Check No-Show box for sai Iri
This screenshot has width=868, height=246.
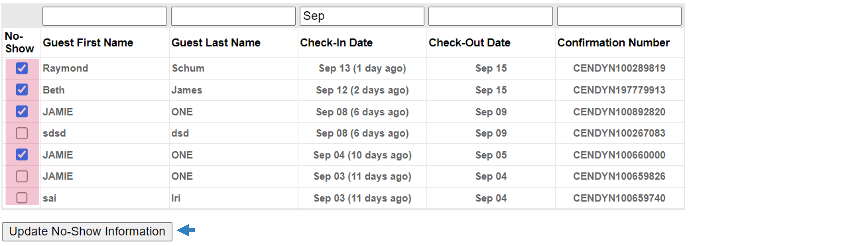(22, 198)
